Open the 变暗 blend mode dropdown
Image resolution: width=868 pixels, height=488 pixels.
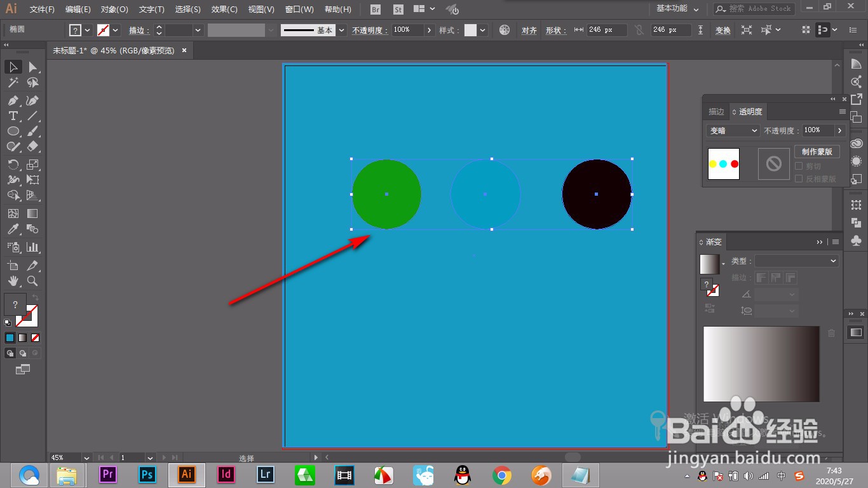(x=733, y=130)
